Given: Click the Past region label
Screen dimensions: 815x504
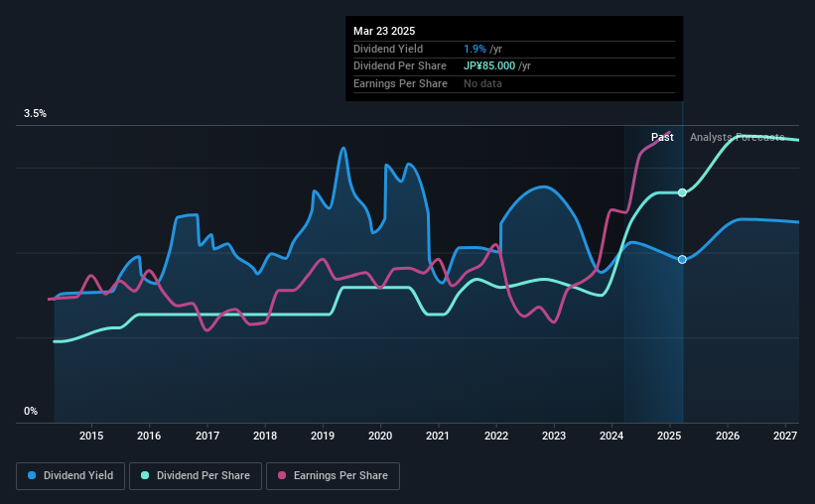Looking at the screenshot, I should [x=662, y=137].
